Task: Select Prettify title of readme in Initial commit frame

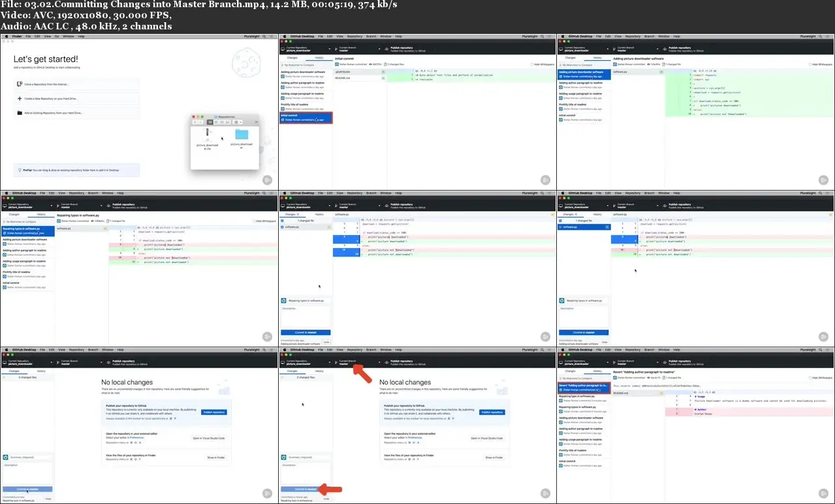Action: pos(306,106)
